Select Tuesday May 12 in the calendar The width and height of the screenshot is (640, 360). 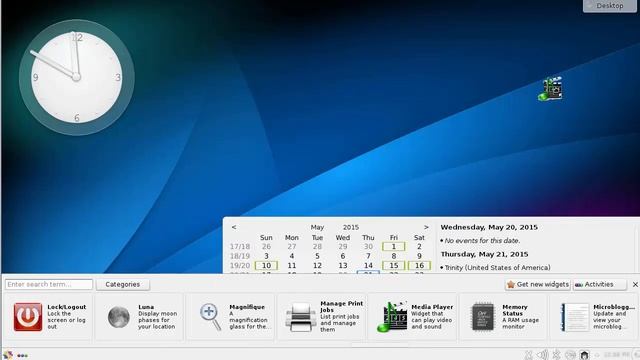coord(317,266)
